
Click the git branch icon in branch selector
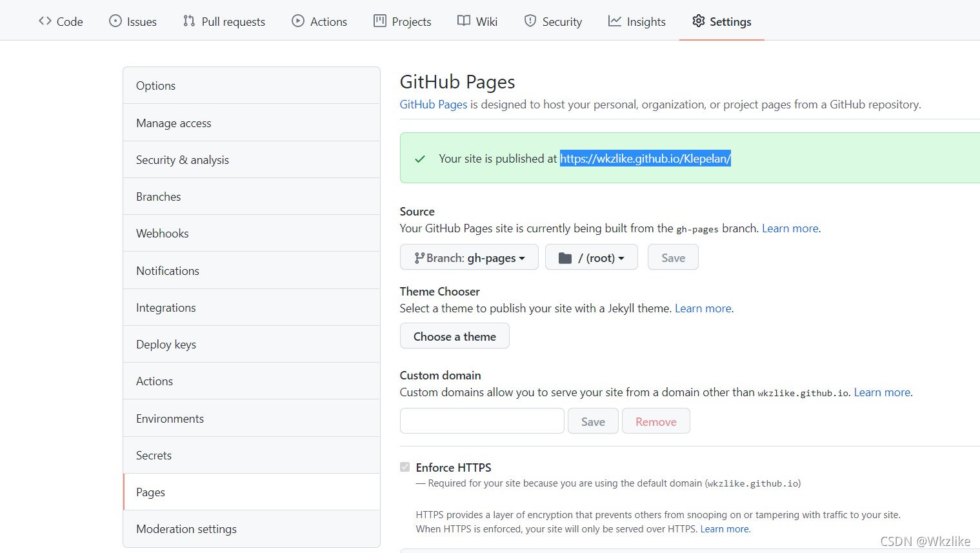[419, 257]
